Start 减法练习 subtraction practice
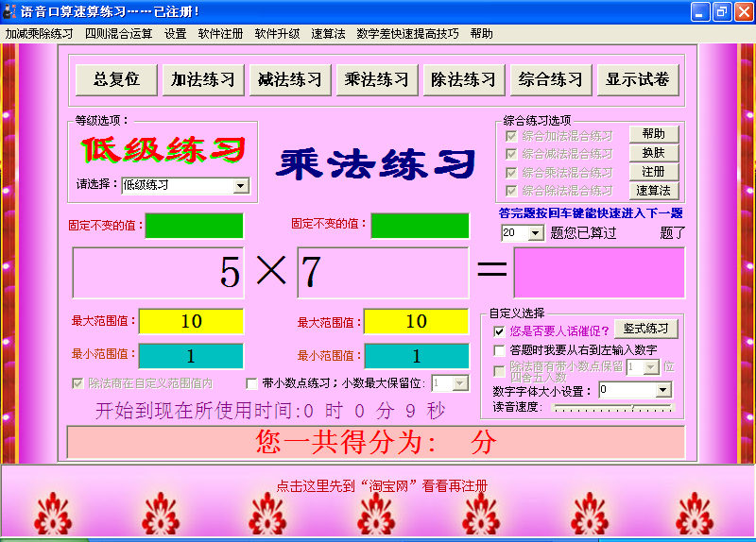Image resolution: width=756 pixels, height=542 pixels. [290, 79]
